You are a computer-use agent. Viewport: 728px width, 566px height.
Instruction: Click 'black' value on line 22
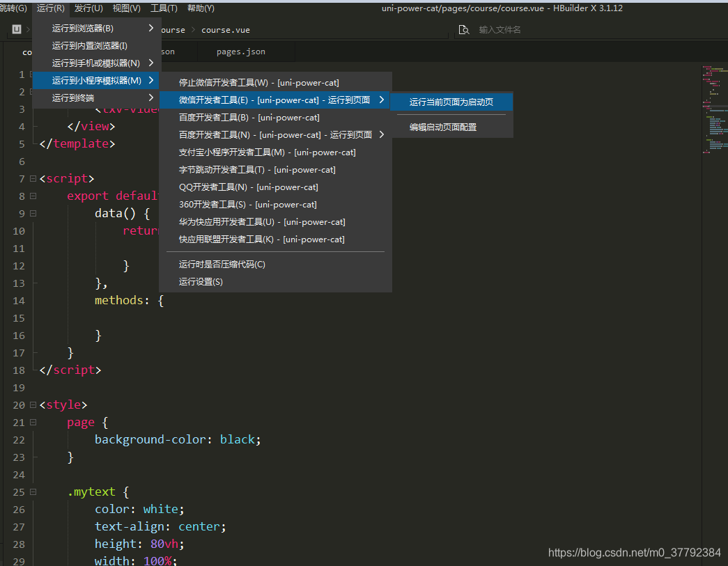238,440
